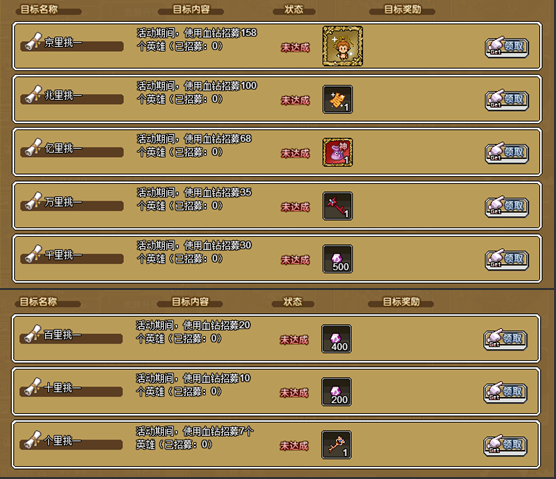
Task: Click the lower 目标内容 column header
Action: point(190,302)
